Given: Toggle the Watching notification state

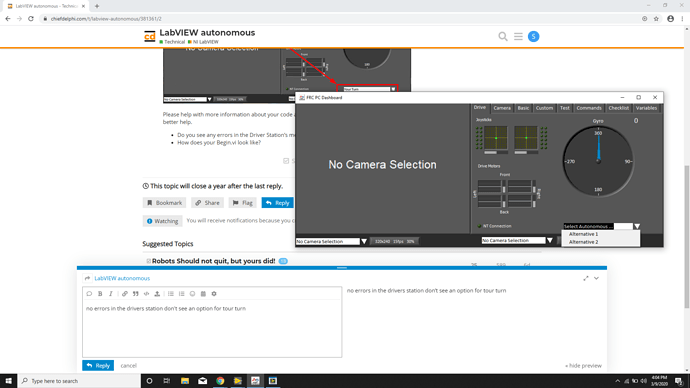Looking at the screenshot, I should (162, 221).
